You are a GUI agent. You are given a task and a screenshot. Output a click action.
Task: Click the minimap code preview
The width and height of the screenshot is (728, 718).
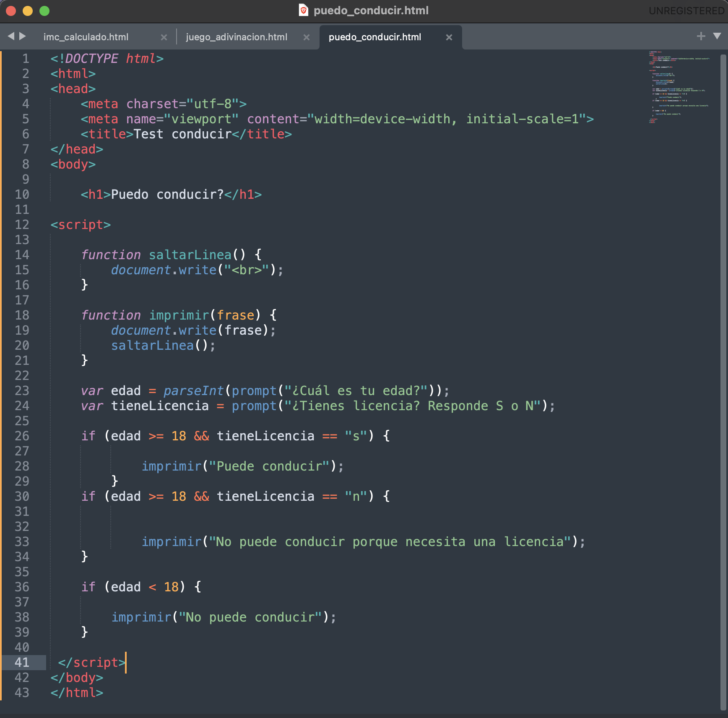[x=679, y=87]
